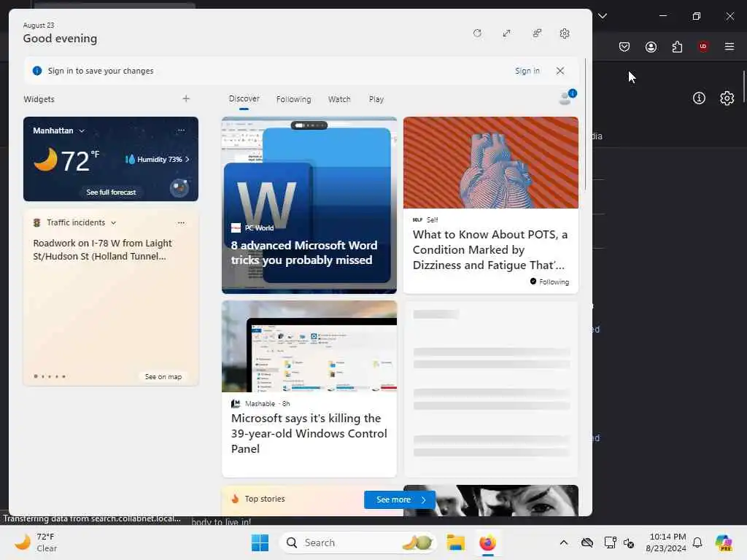Expand widgets board to full view
The width and height of the screenshot is (747, 560).
[x=506, y=34]
